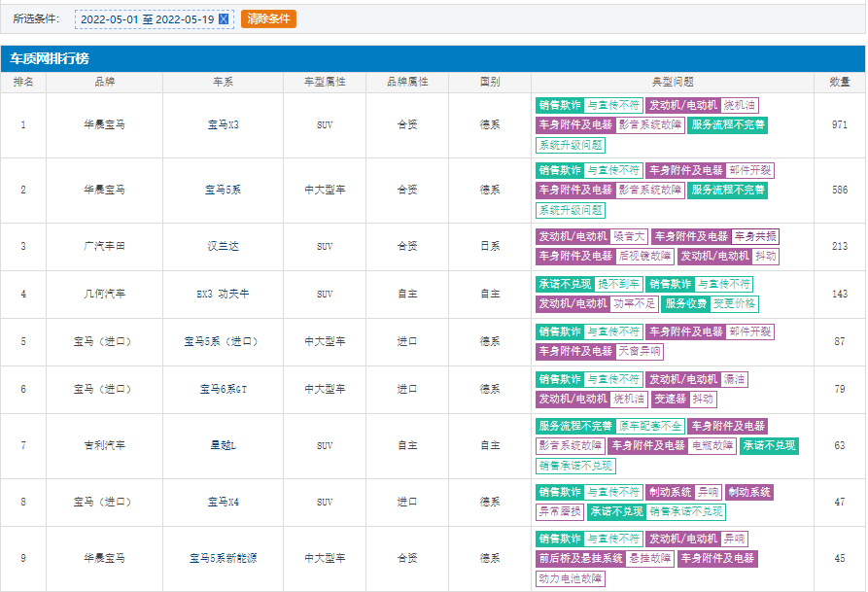This screenshot has width=868, height=592.
Task: Click 销售承诺不兑现 tag in 星越L row
Action: [575, 466]
